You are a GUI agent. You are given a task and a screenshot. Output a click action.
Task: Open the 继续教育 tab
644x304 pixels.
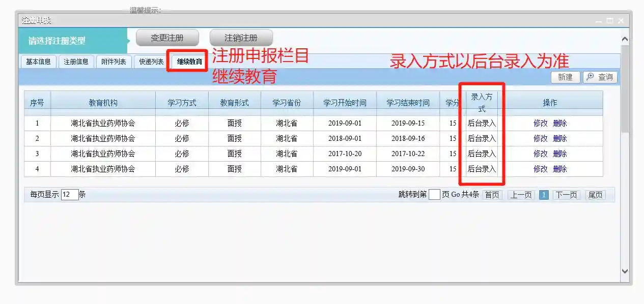(x=189, y=62)
